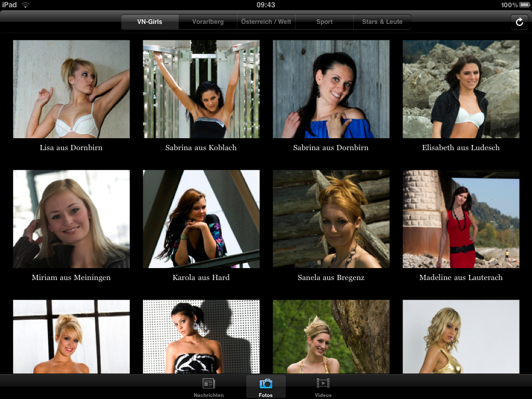Screen dimensions: 532x399
Task: Tap the battery indicator icon
Action: click(524, 5)
